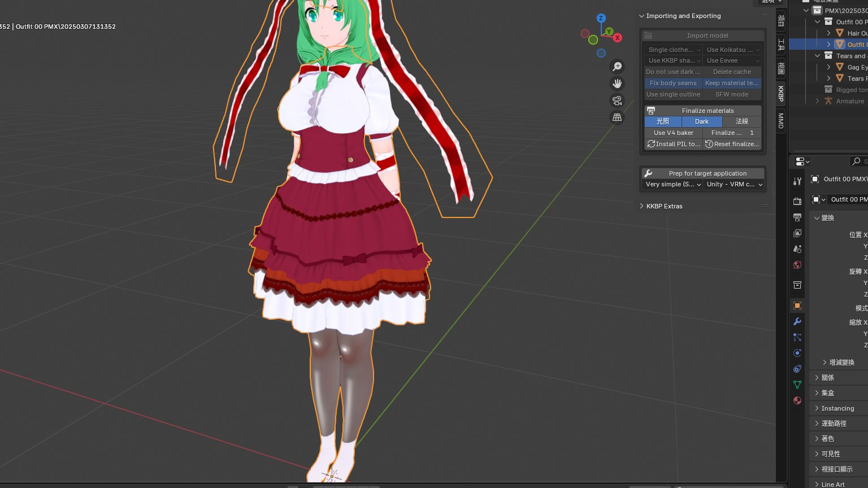Open the World properties globe icon
The width and height of the screenshot is (868, 488).
(797, 265)
